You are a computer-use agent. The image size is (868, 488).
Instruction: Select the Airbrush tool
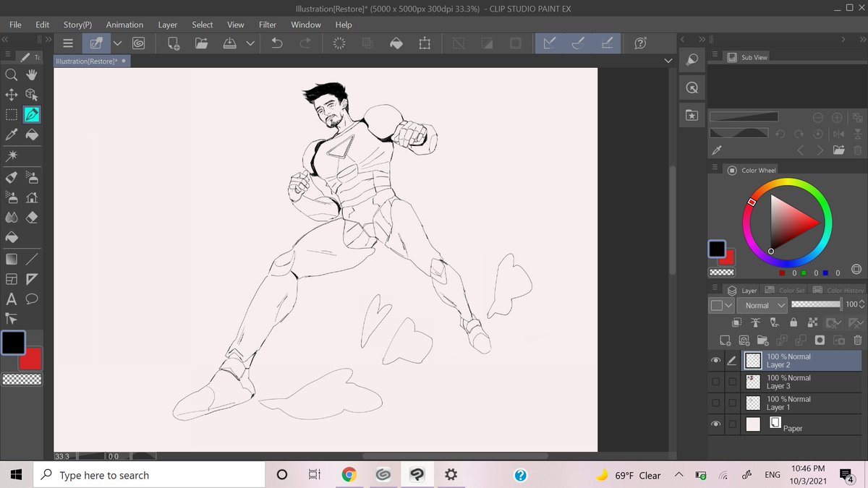coord(32,177)
